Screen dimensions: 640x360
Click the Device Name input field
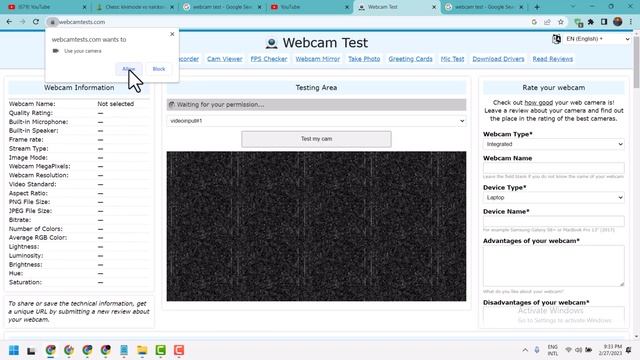click(x=553, y=221)
